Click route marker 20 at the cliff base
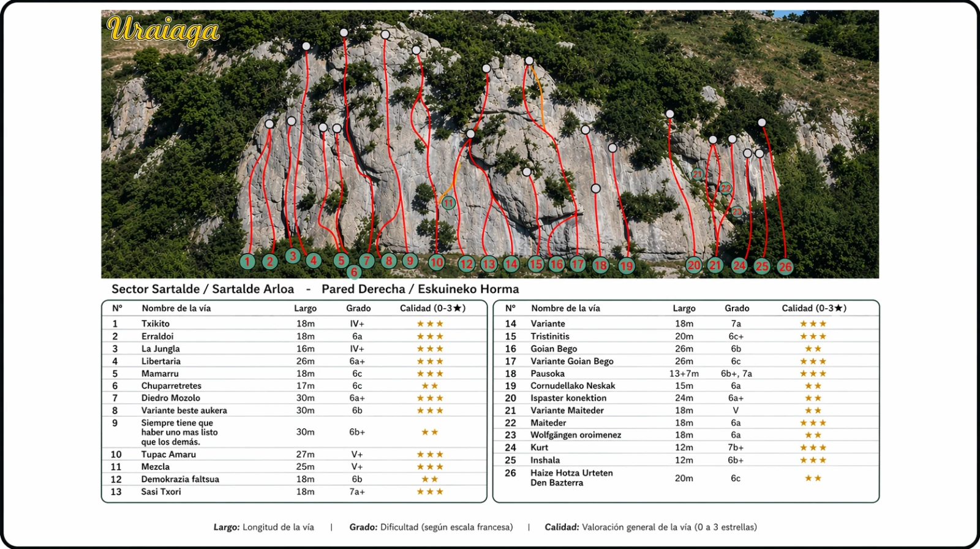Image resolution: width=980 pixels, height=549 pixels. (x=693, y=265)
